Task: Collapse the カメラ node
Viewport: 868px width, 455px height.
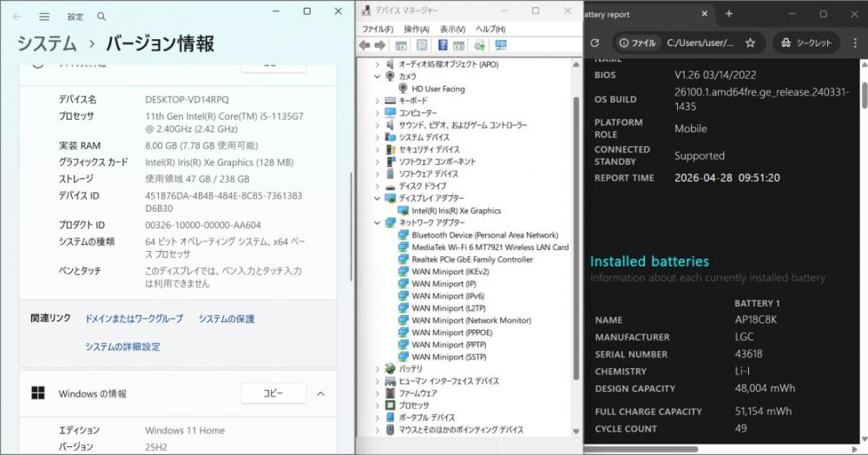Action: coord(378,76)
